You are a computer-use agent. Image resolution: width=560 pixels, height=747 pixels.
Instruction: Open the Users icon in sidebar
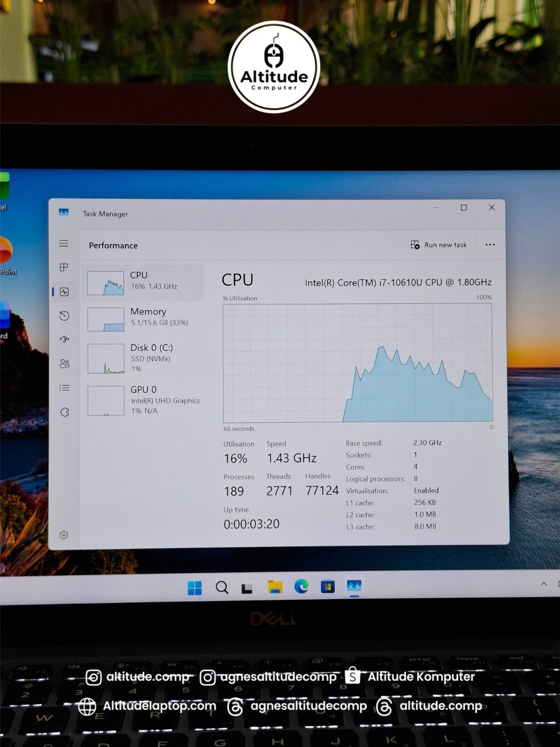point(64,364)
